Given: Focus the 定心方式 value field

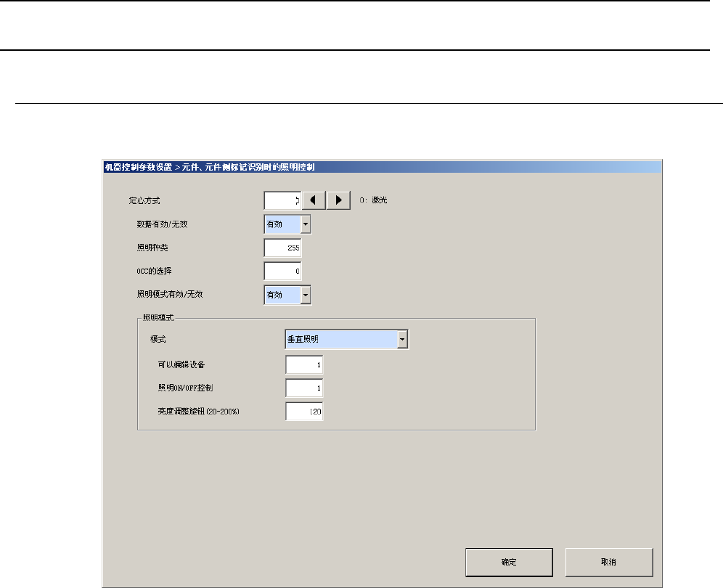Looking at the screenshot, I should [x=282, y=200].
